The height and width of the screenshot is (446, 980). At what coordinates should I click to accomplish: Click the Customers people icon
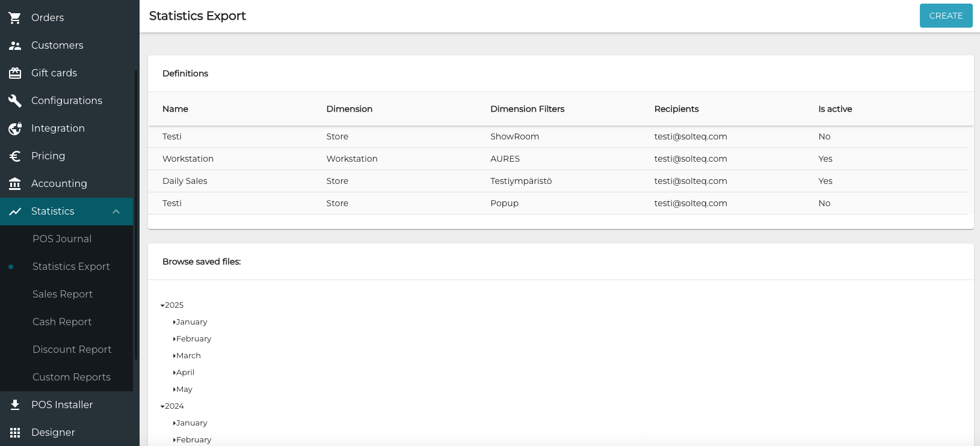click(x=15, y=46)
